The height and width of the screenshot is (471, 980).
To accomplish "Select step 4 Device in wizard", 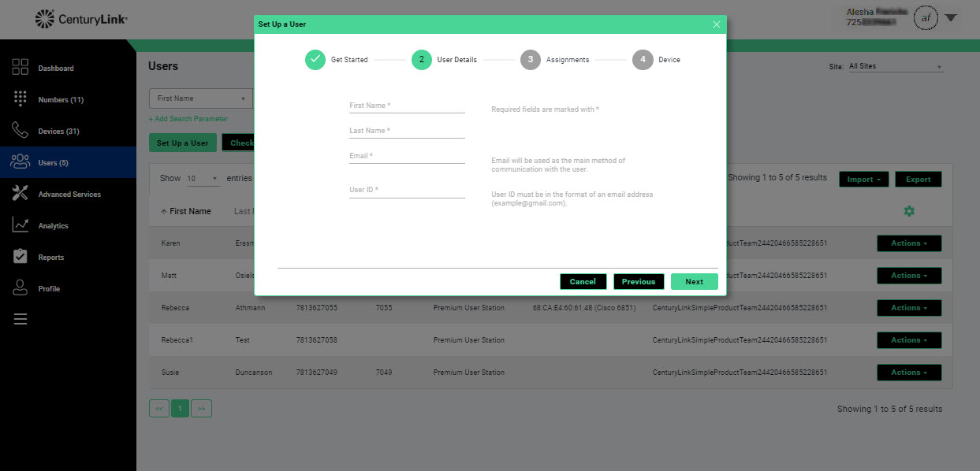I will click(643, 60).
